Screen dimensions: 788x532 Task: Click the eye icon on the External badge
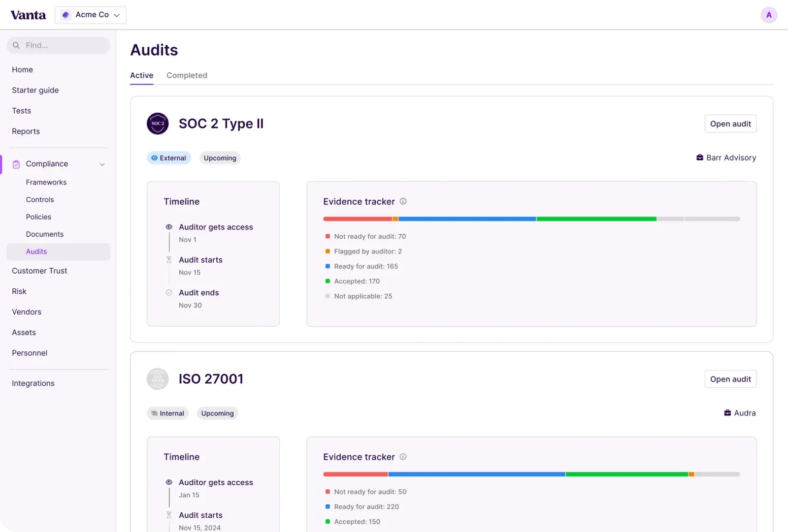click(154, 158)
